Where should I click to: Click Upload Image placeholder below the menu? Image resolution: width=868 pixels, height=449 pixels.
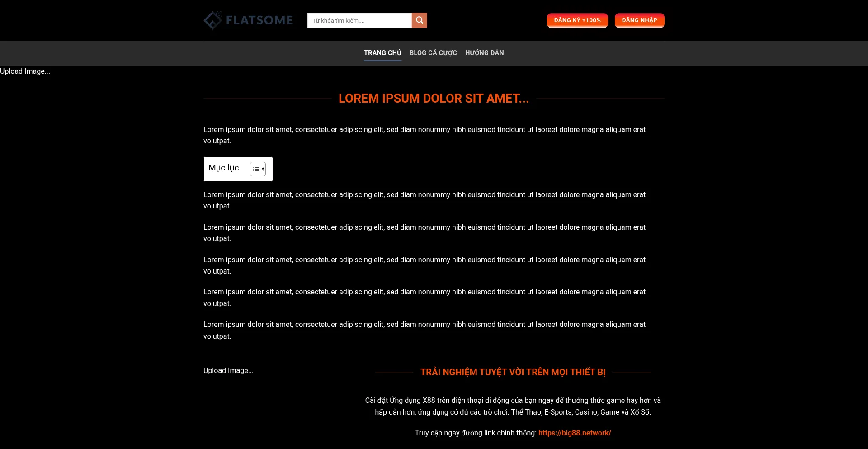click(25, 71)
